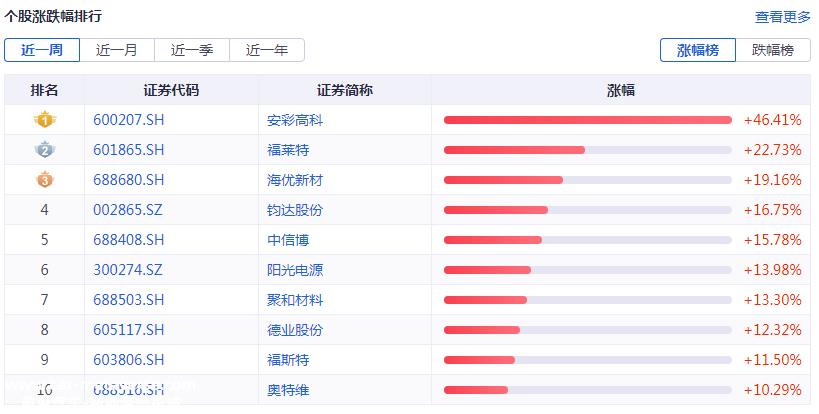
Task: Click the 福斯特 gain progress bar
Action: (588, 360)
